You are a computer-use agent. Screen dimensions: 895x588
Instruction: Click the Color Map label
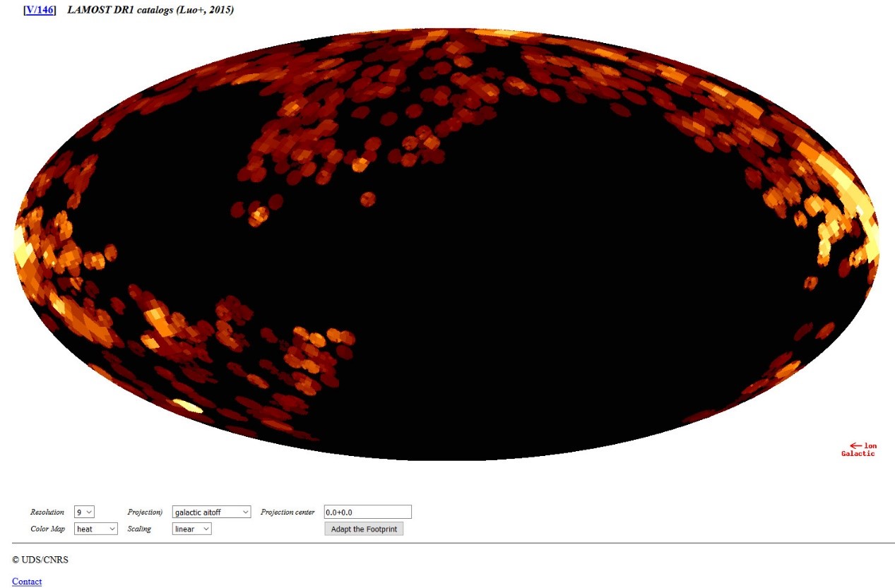click(48, 529)
